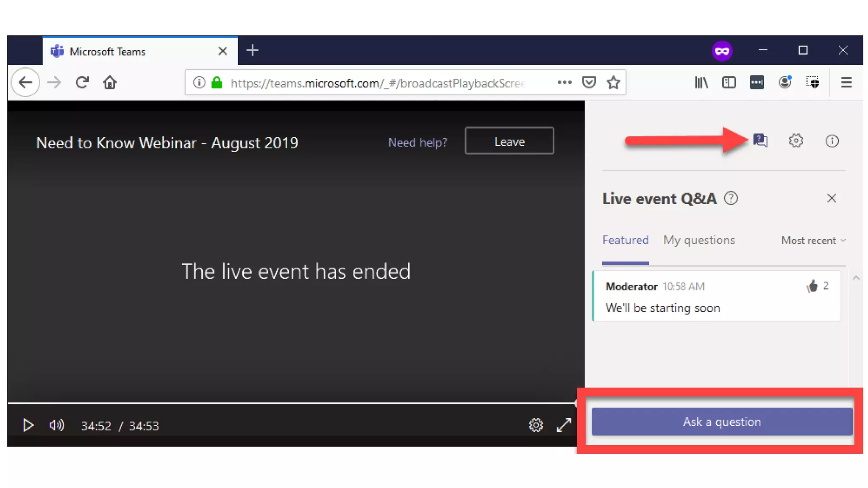Viewport: 868px width, 488px height.
Task: Click the Need help? link
Action: (x=417, y=142)
